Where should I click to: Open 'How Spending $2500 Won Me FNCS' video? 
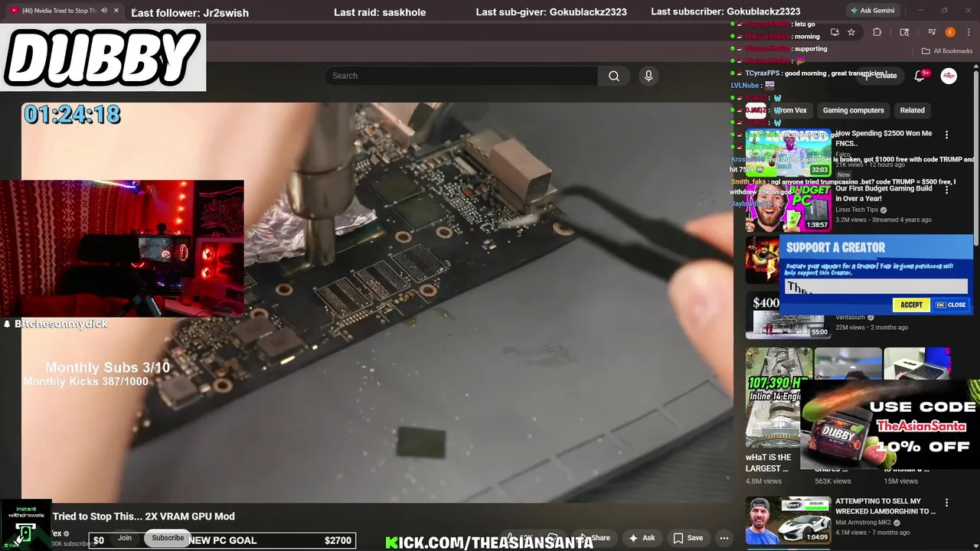(884, 138)
